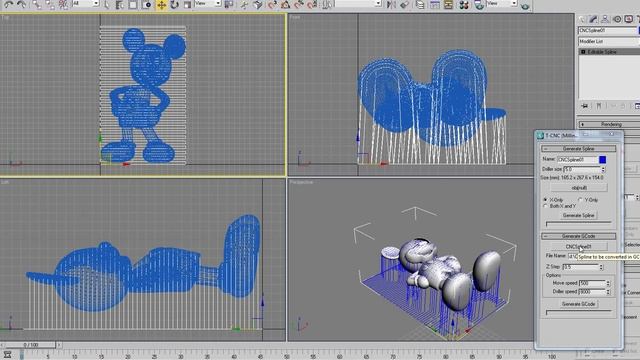Click the CNCSpline01 pick button under Generate GCode

(579, 247)
